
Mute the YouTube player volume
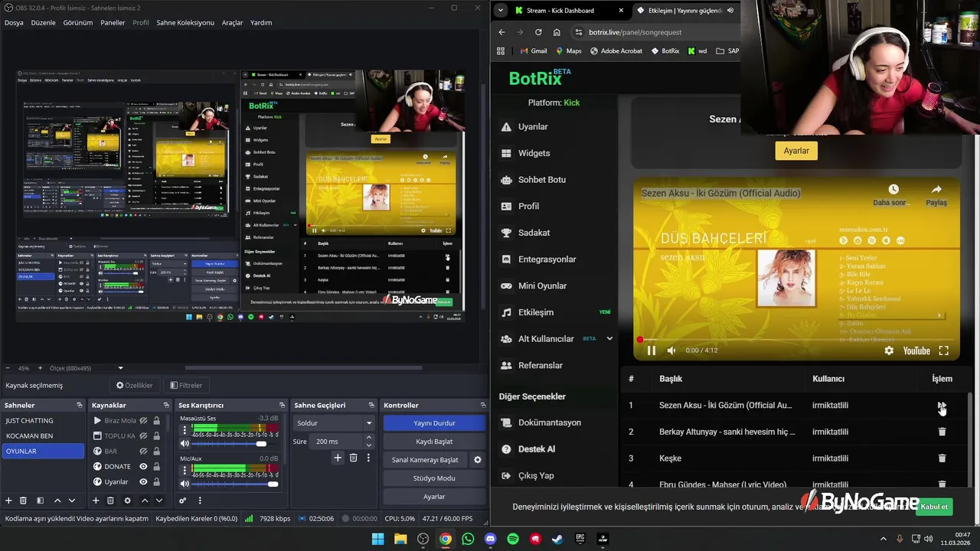[x=671, y=350]
